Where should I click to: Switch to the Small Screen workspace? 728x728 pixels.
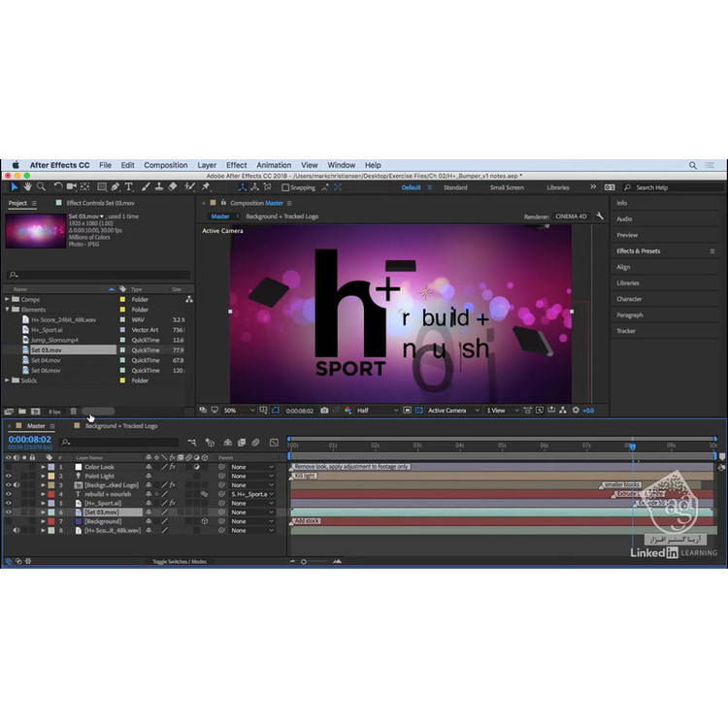(506, 187)
